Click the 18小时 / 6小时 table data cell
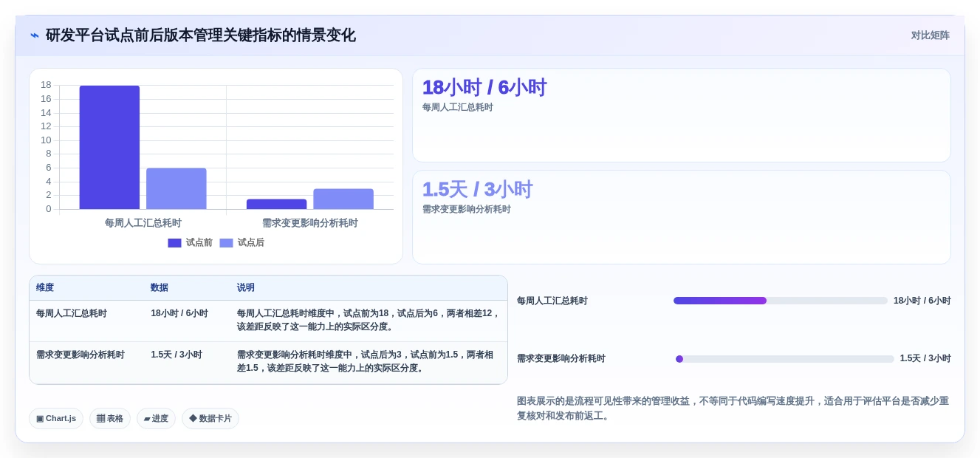980x458 pixels. pyautogui.click(x=179, y=313)
